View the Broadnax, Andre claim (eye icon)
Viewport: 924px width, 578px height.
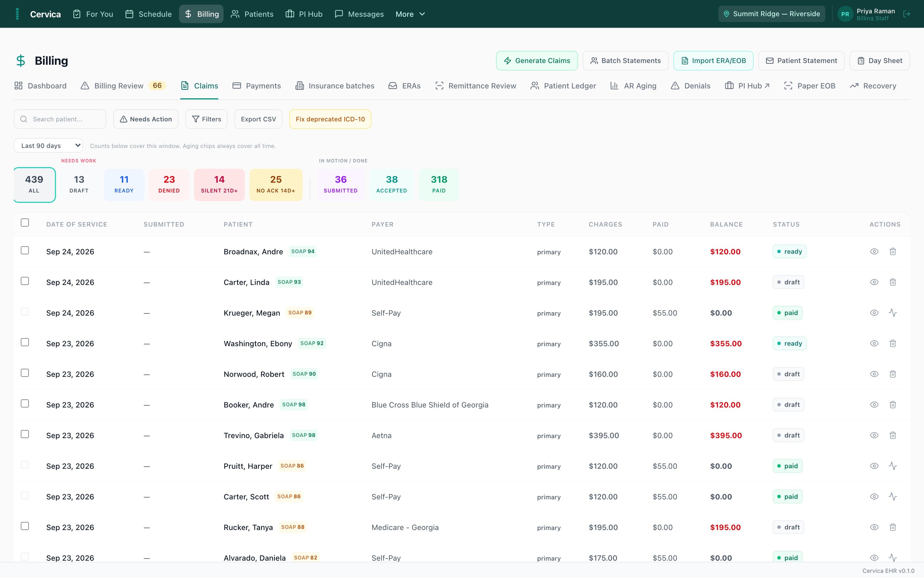(x=874, y=251)
